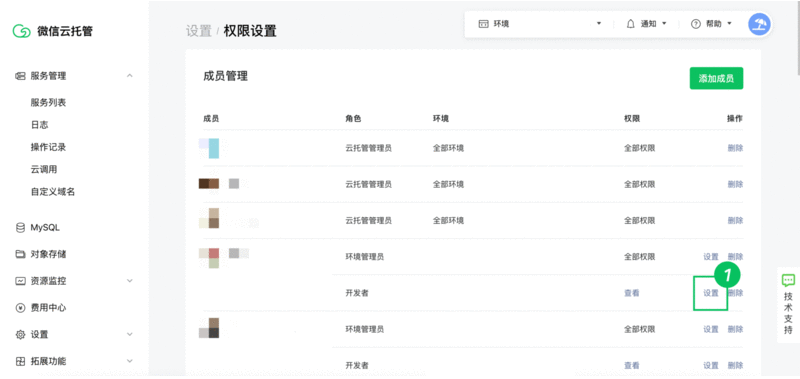Screen dimensions: 800x379
Task: Click the 微信云托管 logo icon
Action: pyautogui.click(x=21, y=31)
